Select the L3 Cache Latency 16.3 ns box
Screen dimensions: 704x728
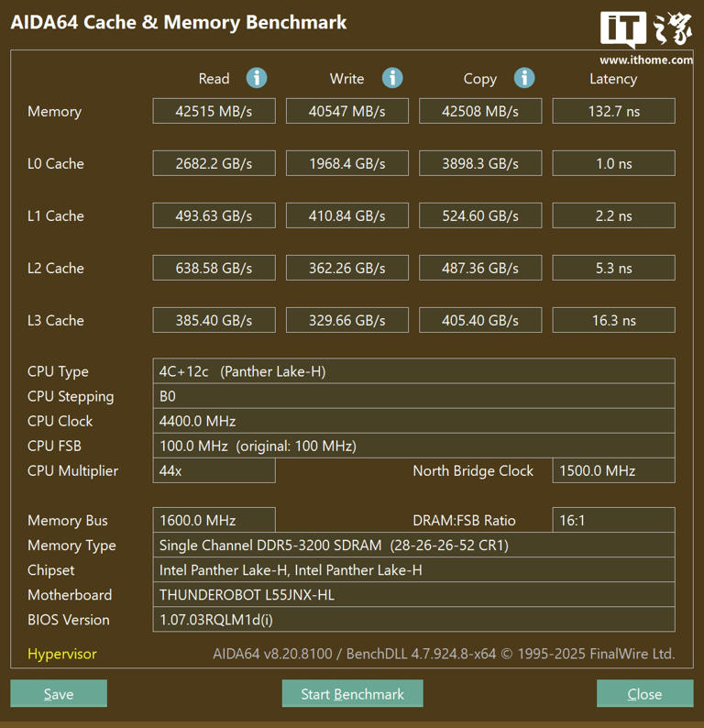click(613, 320)
